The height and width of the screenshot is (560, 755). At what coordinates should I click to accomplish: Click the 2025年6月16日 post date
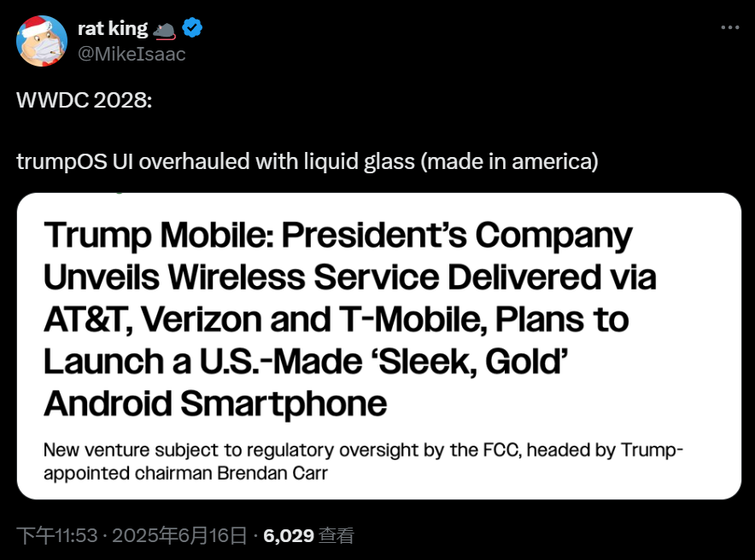(x=179, y=536)
